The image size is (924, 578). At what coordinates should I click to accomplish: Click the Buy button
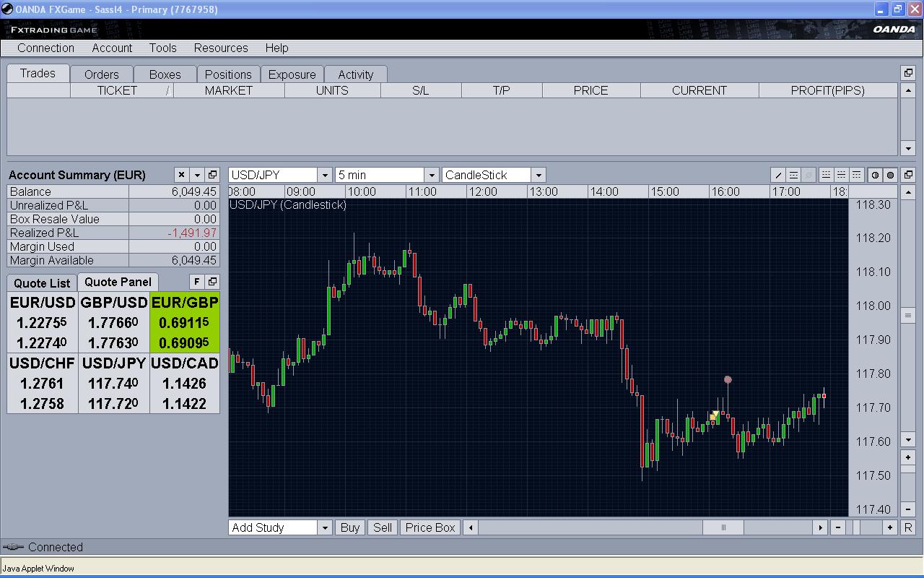[350, 527]
